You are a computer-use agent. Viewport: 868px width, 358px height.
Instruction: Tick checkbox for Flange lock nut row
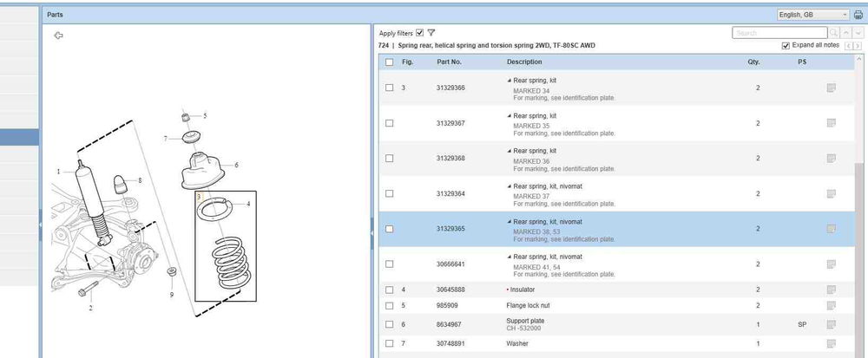(389, 306)
